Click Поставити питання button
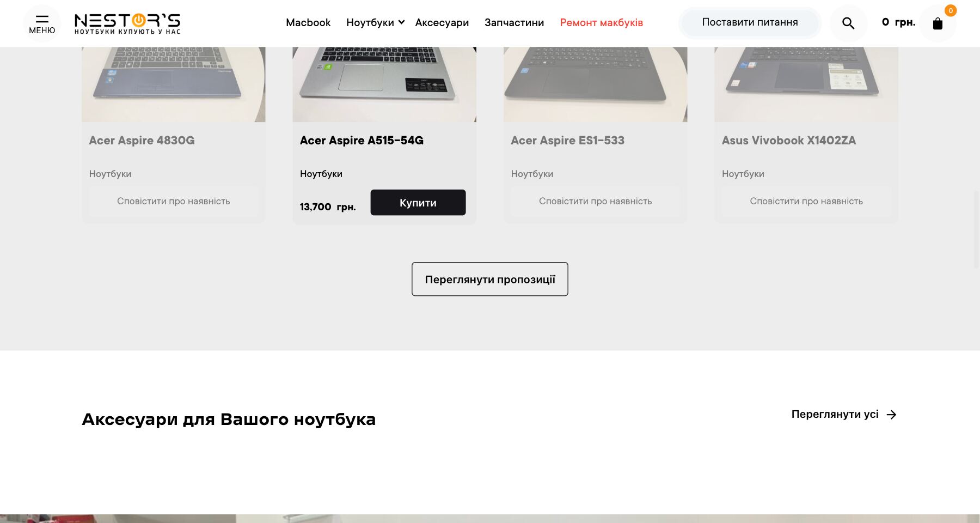 tap(750, 23)
